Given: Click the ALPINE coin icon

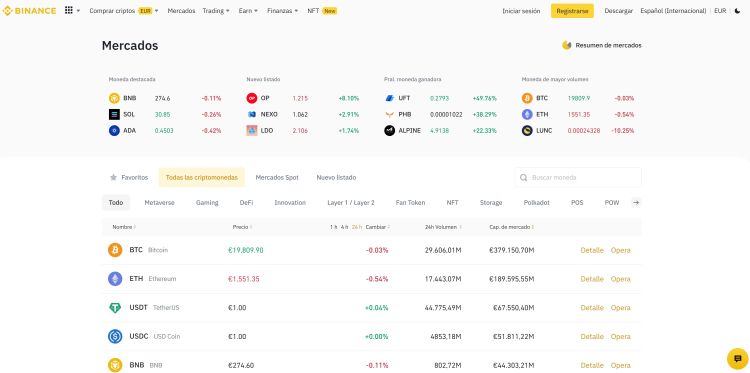Looking at the screenshot, I should tap(389, 131).
